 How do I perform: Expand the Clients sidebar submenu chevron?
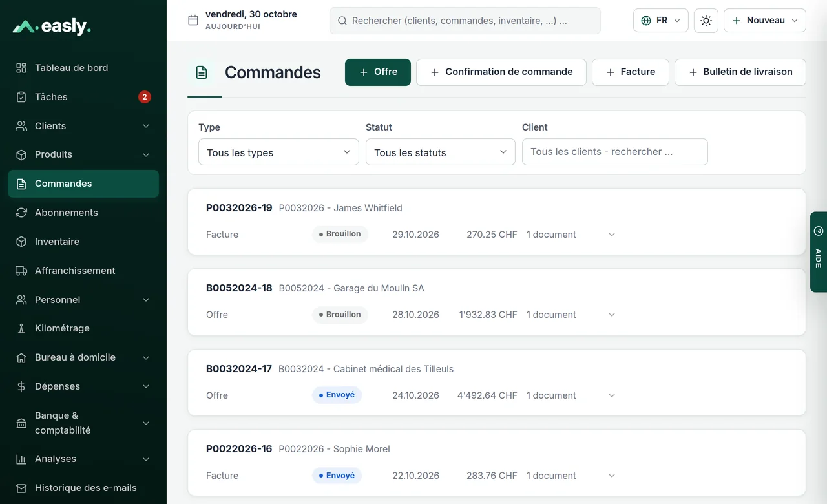146,126
